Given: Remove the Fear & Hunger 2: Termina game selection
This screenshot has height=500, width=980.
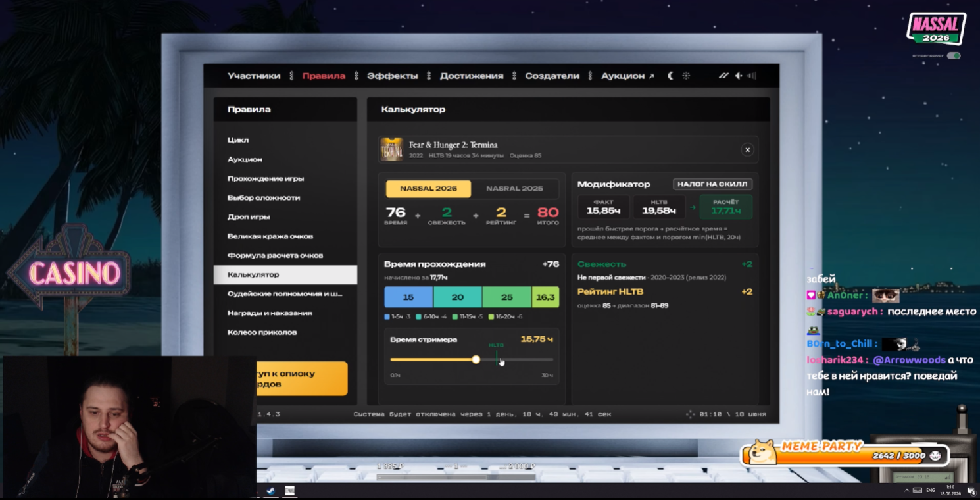Looking at the screenshot, I should 747,150.
